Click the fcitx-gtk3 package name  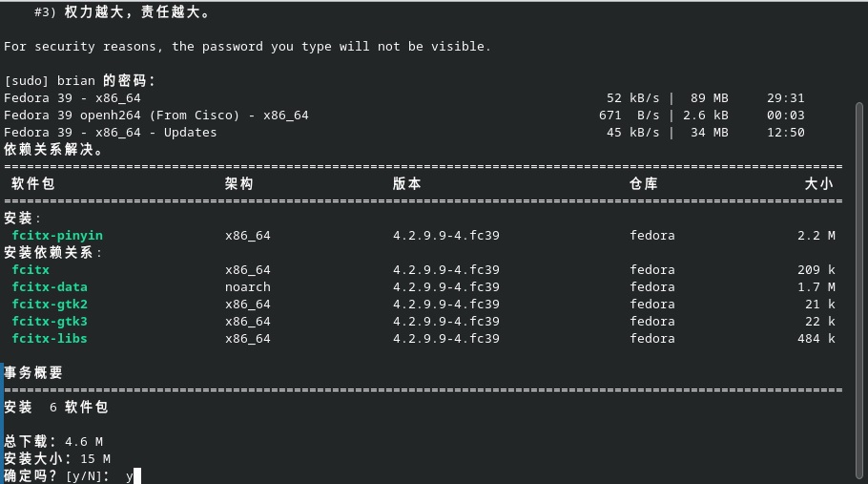point(50,321)
